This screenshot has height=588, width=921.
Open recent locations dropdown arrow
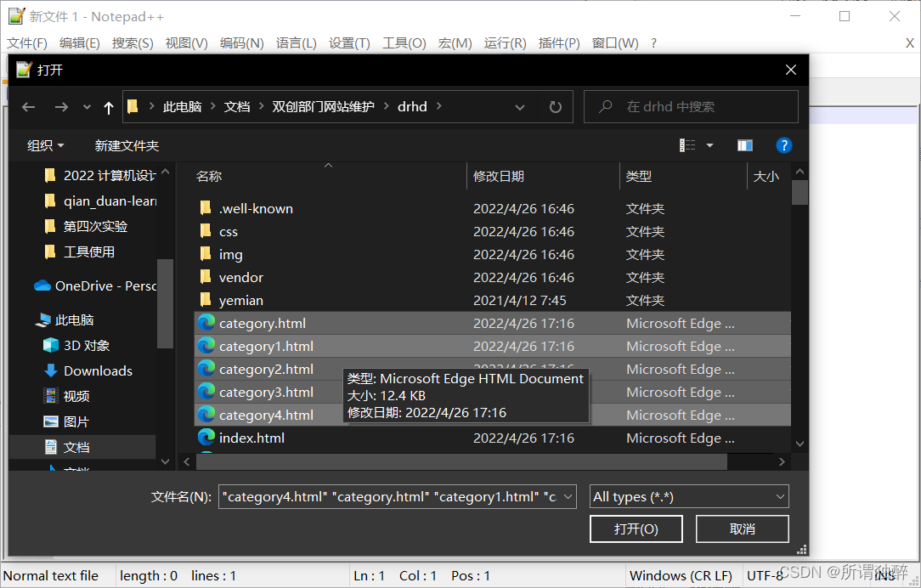click(x=87, y=107)
